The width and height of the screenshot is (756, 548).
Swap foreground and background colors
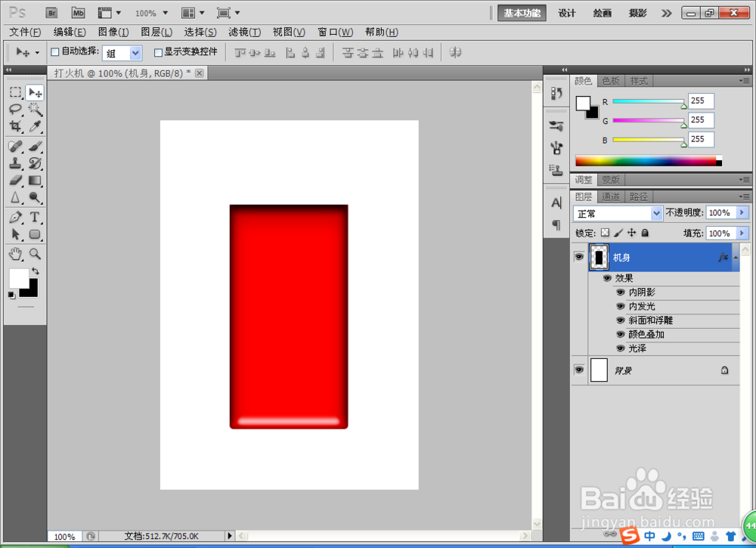36,271
